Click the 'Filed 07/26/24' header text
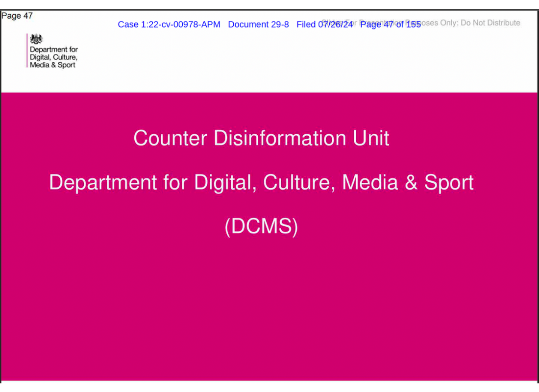Screen dimensions: 539x392 click(x=324, y=24)
